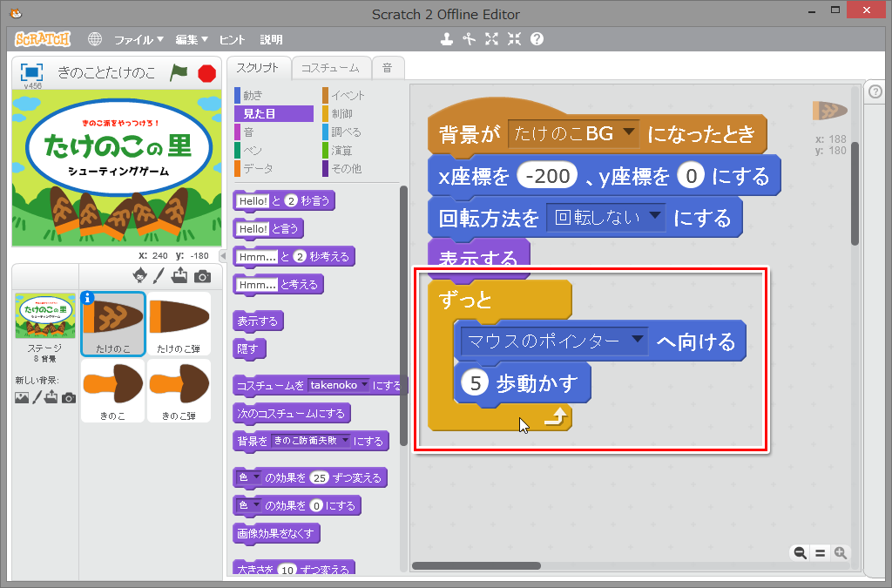Click the scripts area horizontal scrollbar

tap(476, 565)
